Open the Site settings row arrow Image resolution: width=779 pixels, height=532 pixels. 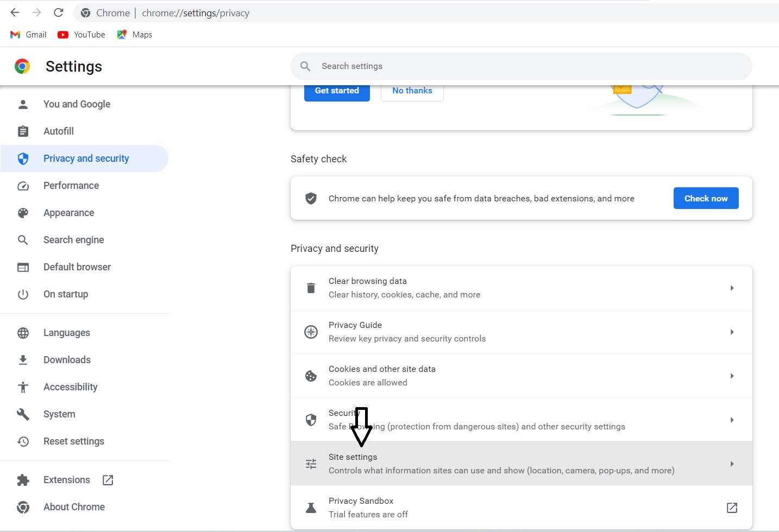pyautogui.click(x=732, y=464)
